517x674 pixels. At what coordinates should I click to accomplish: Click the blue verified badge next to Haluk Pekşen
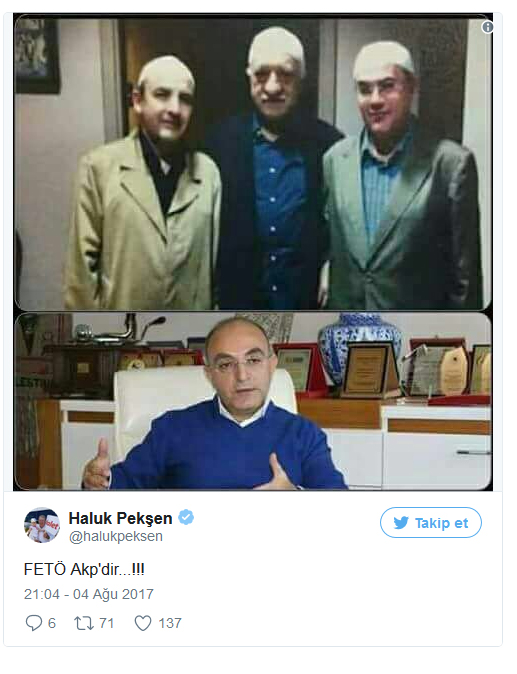(x=186, y=517)
